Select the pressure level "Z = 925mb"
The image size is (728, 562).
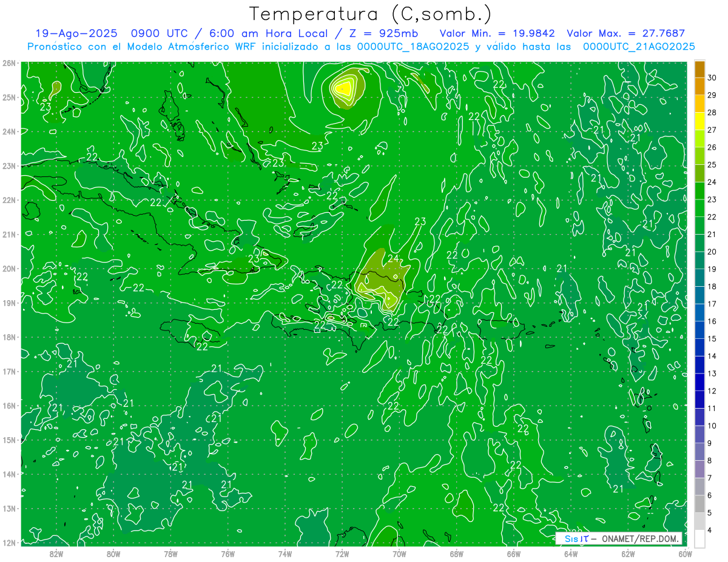coord(383,34)
